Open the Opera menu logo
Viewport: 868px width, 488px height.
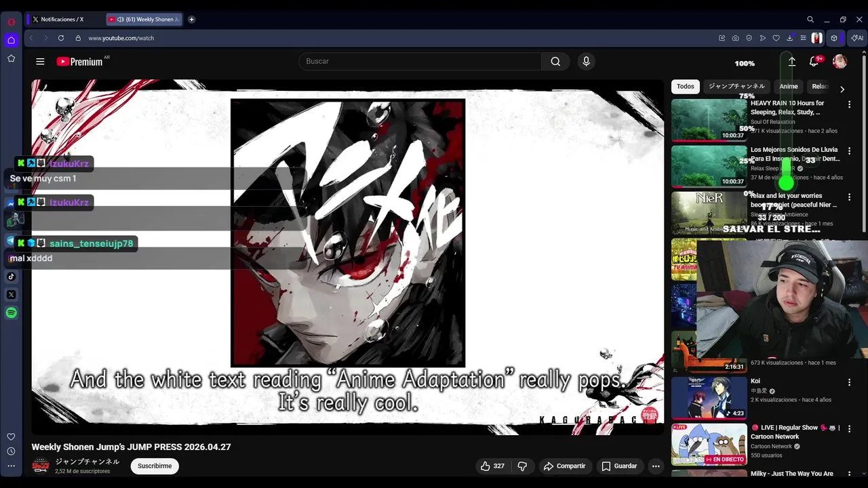click(11, 22)
